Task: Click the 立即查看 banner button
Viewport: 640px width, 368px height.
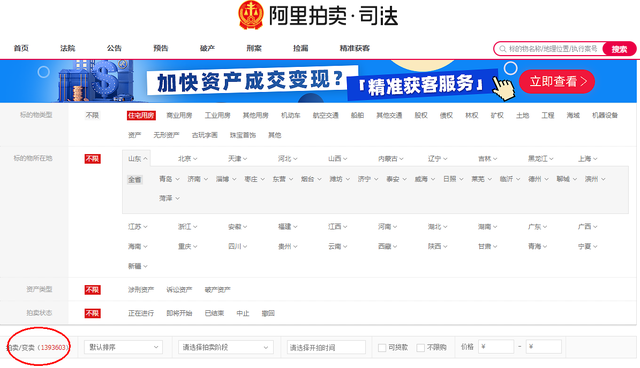Action: pos(557,82)
